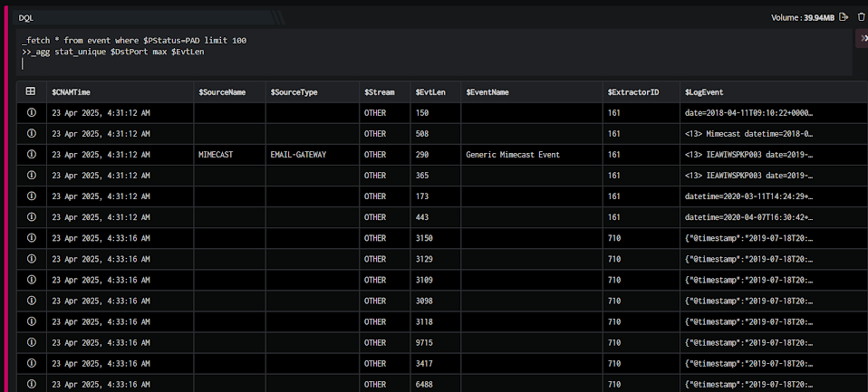Open info icon for row with EvtLen 9715
The height and width of the screenshot is (392, 868).
32,342
